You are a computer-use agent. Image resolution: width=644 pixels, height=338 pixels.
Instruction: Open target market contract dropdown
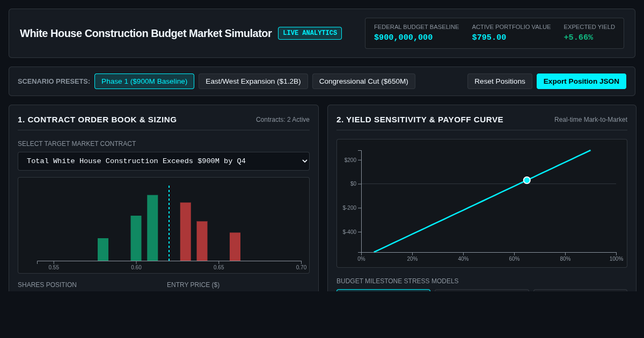[x=164, y=161]
